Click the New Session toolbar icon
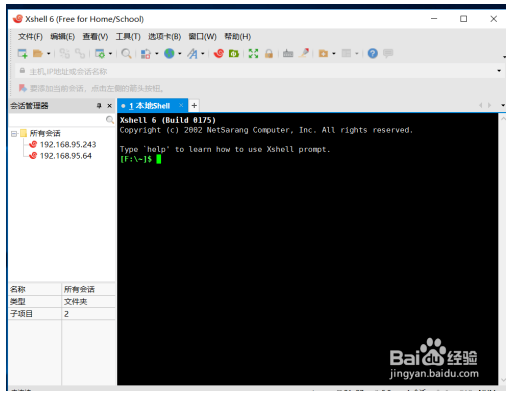513x398 pixels. (22, 53)
